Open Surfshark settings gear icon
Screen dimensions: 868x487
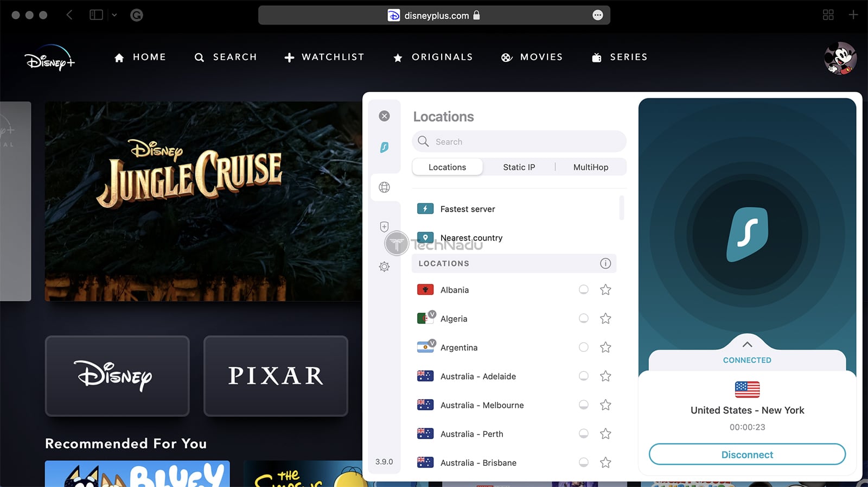(384, 267)
